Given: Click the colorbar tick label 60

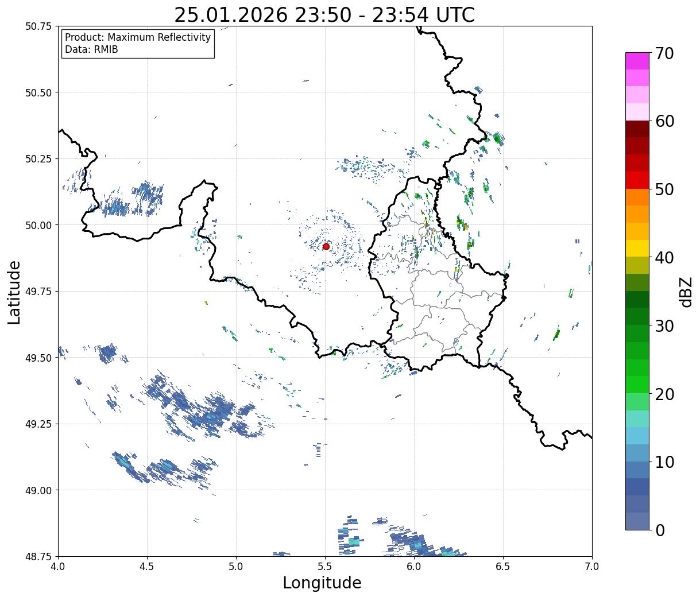Looking at the screenshot, I should 664,121.
